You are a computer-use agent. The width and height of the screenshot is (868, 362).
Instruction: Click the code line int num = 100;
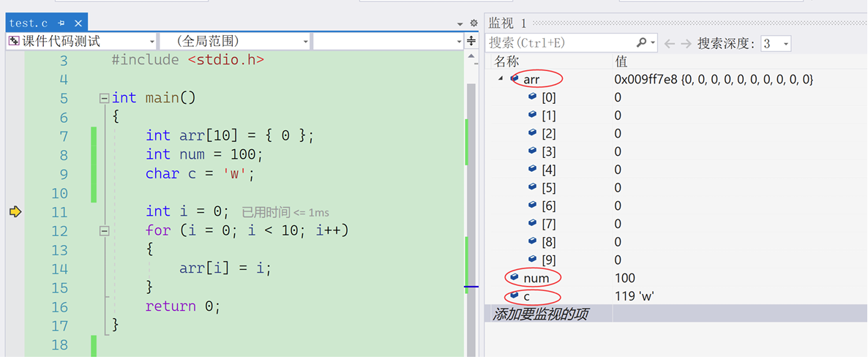(x=204, y=154)
